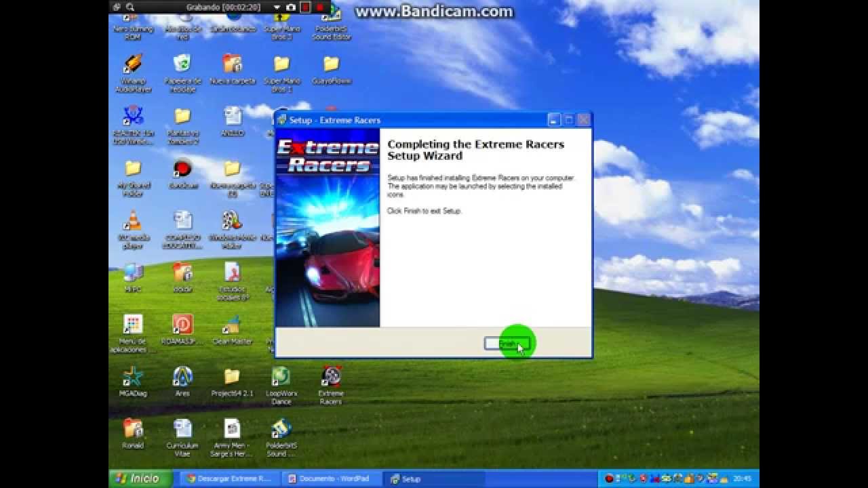Image resolution: width=868 pixels, height=488 pixels.
Task: Click the move-target icon on Bandicam bar
Action: tap(116, 7)
